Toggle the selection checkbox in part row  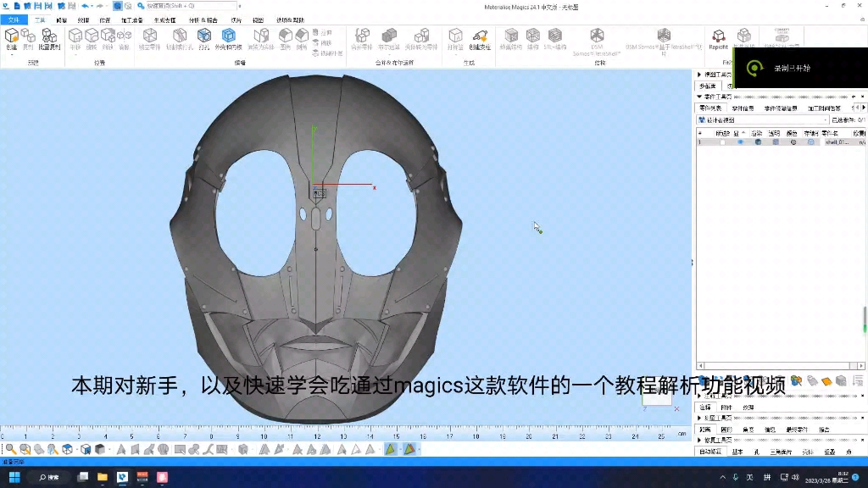click(x=722, y=142)
